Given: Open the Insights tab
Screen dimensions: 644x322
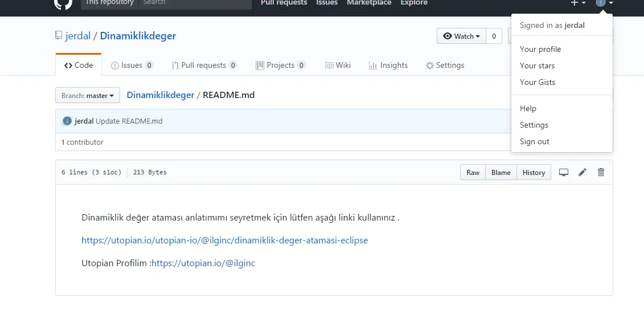Looking at the screenshot, I should (x=388, y=65).
